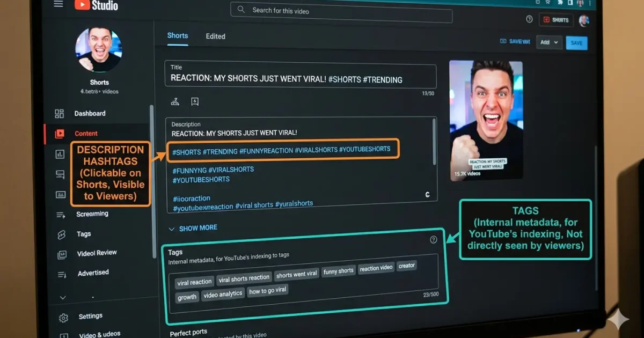This screenshot has height=338, width=644.
Task: Click the red Content play icon
Action: coord(60,134)
